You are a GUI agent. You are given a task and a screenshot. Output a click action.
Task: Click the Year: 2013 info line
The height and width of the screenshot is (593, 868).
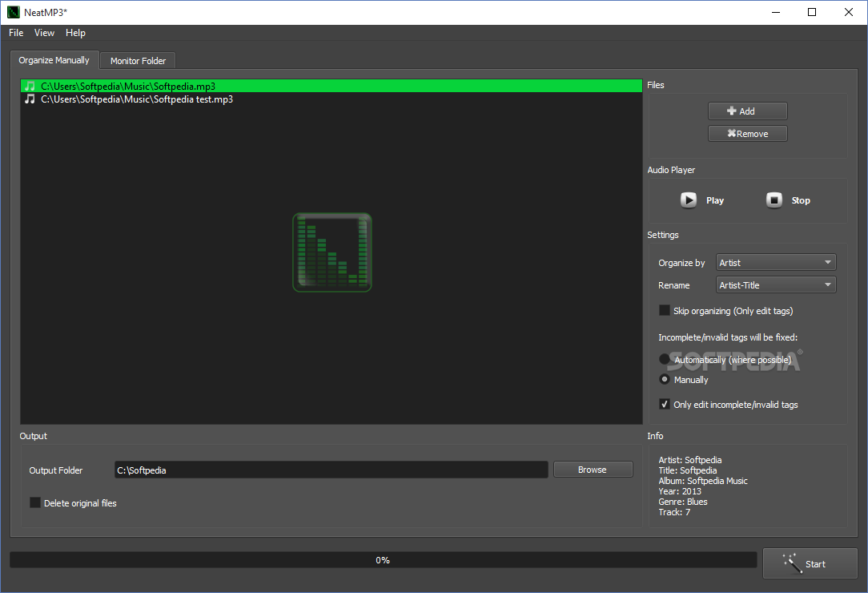coord(680,491)
